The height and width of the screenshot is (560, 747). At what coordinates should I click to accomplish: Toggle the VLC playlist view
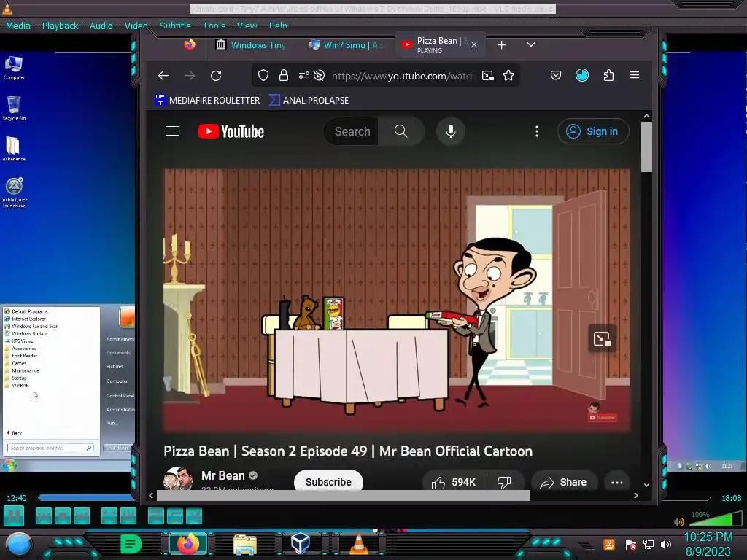(x=156, y=516)
